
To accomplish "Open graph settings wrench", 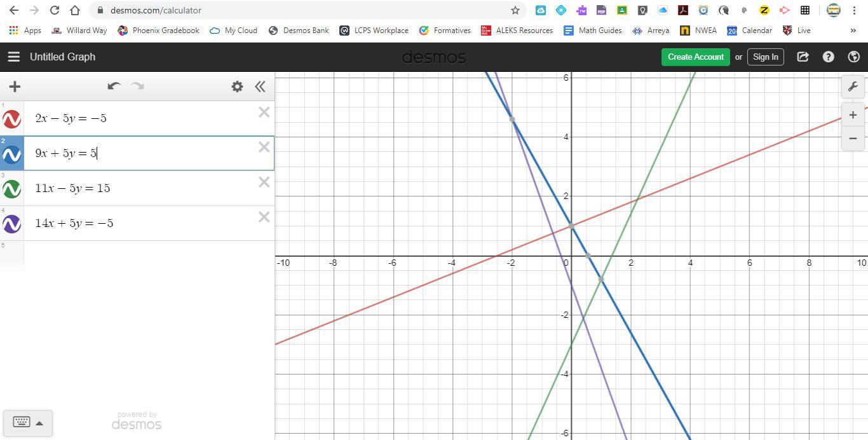I will click(x=853, y=86).
